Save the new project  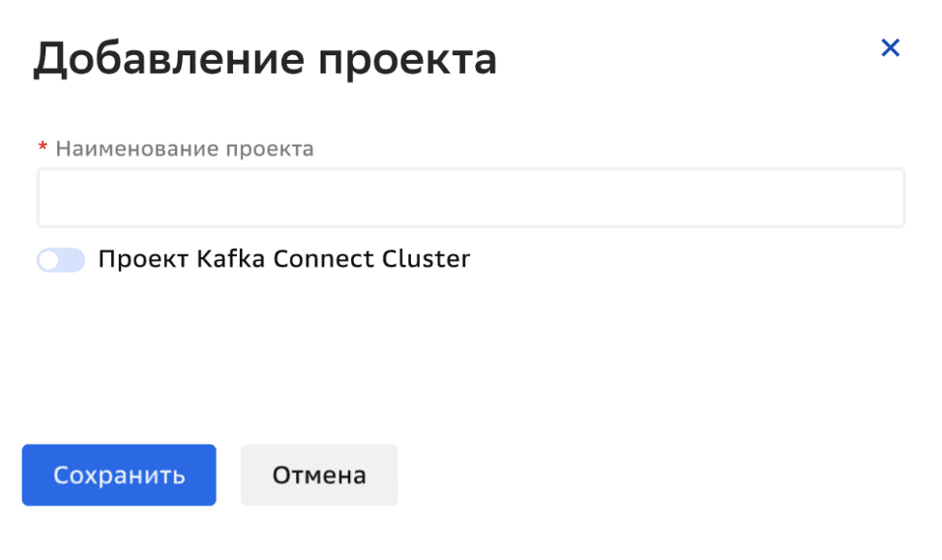[118, 475]
